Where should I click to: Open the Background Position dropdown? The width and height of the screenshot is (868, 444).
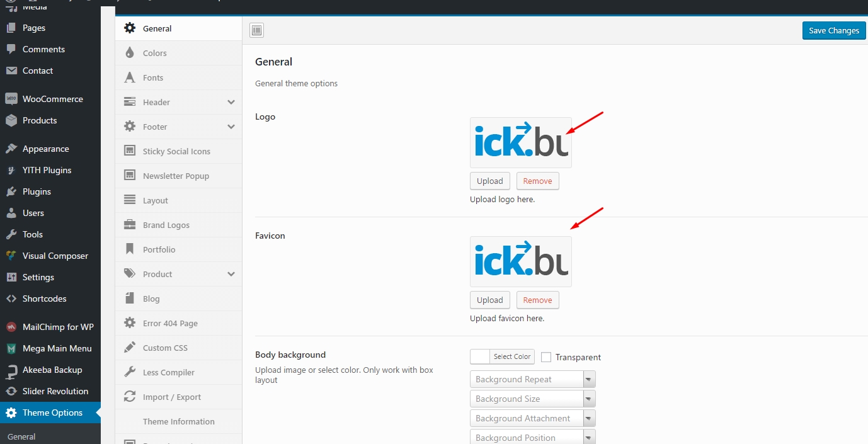tap(533, 438)
